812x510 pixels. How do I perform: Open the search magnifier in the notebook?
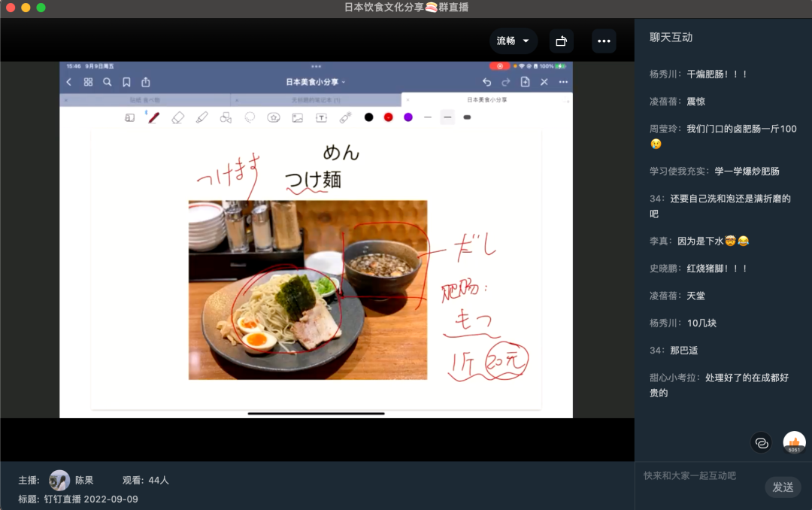(x=106, y=81)
